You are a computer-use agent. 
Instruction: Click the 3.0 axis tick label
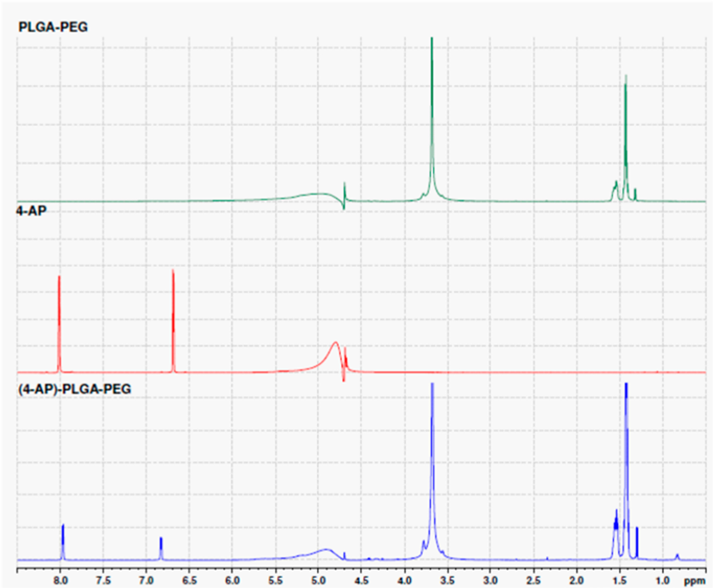tap(490, 580)
